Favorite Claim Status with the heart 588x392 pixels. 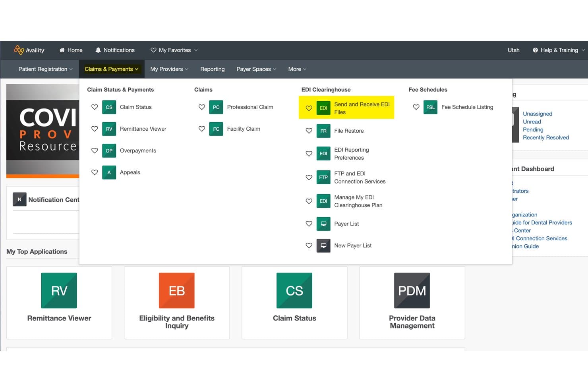click(95, 107)
